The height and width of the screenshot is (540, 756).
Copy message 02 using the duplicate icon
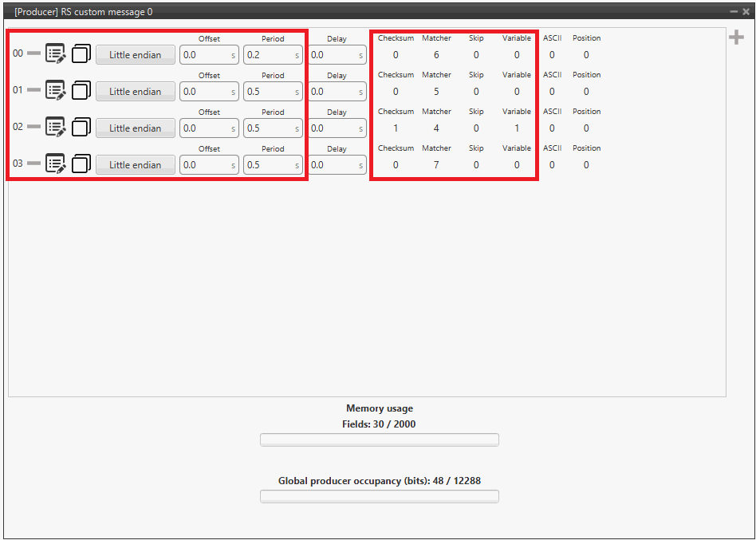point(81,128)
